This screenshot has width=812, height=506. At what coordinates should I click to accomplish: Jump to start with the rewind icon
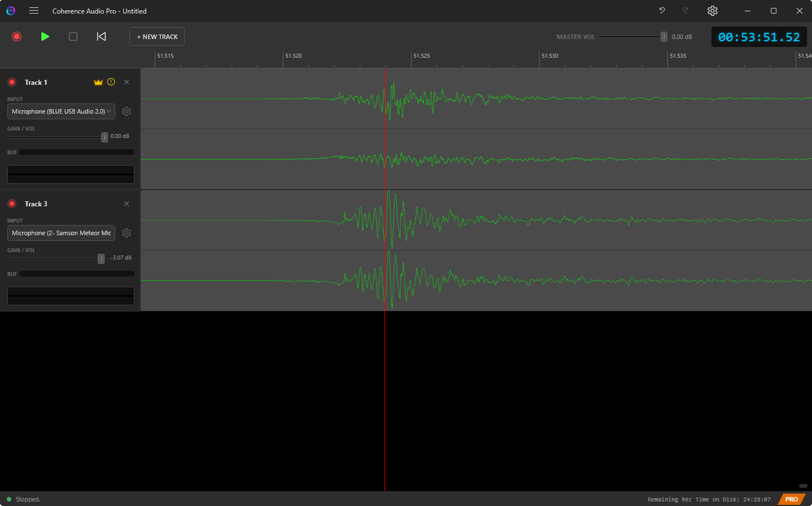(x=101, y=37)
